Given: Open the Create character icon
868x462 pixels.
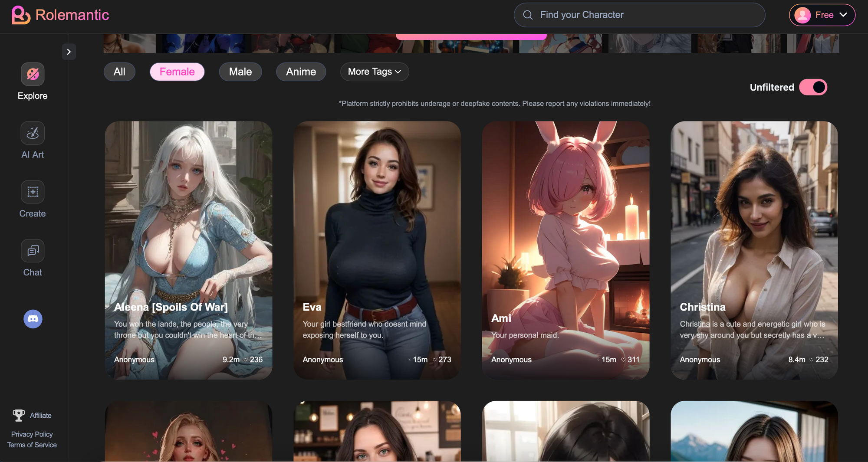Looking at the screenshot, I should click(x=33, y=192).
